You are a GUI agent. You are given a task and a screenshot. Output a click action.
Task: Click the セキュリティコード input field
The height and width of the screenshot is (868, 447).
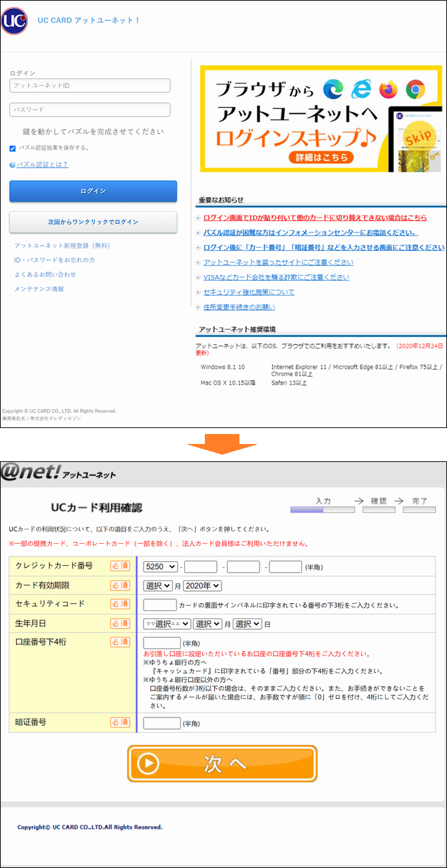160,605
